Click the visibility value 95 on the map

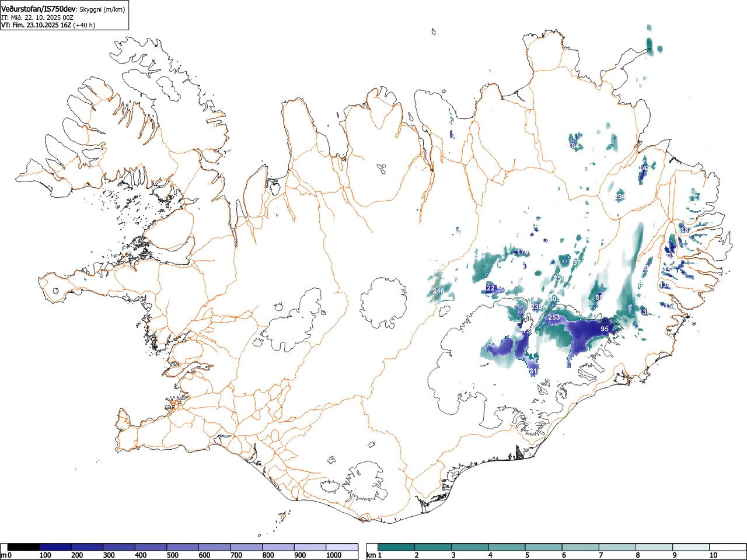tap(605, 329)
